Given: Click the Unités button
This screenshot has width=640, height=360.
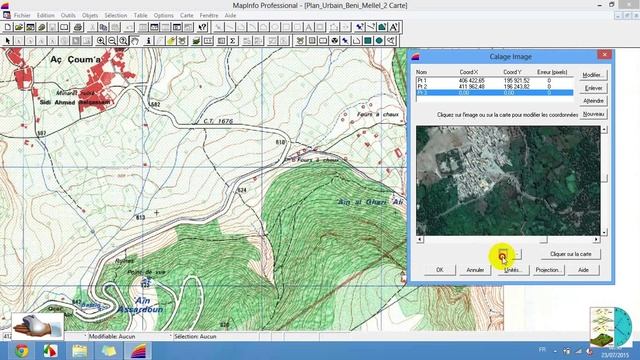Looking at the screenshot, I should tap(512, 270).
